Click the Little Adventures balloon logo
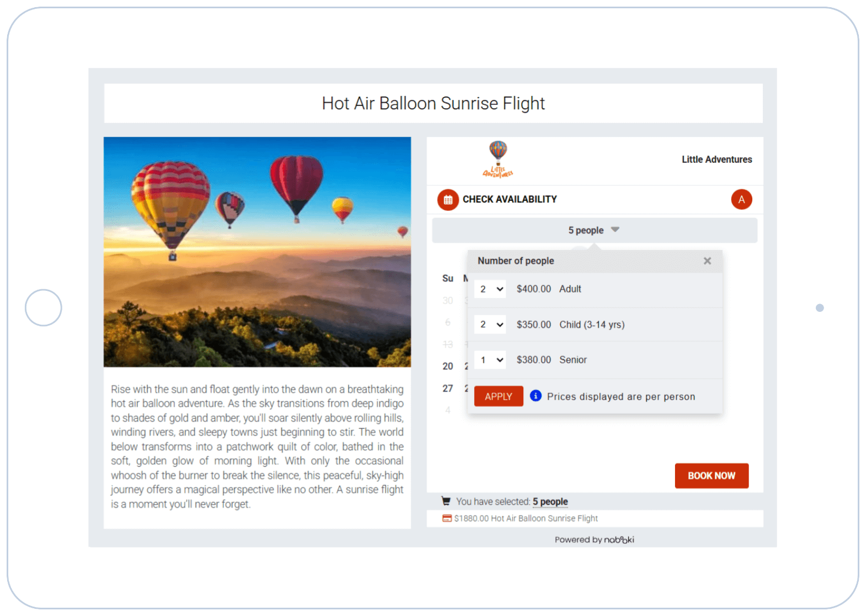 point(498,160)
